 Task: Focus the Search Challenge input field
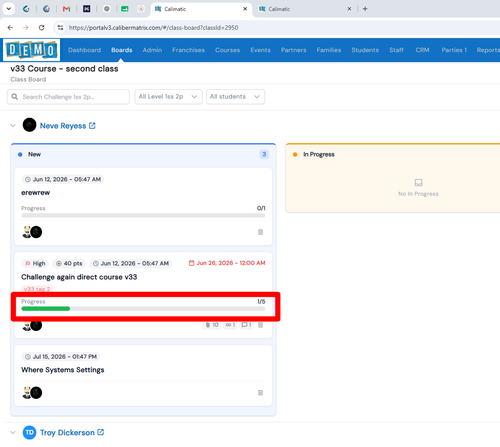tap(68, 97)
